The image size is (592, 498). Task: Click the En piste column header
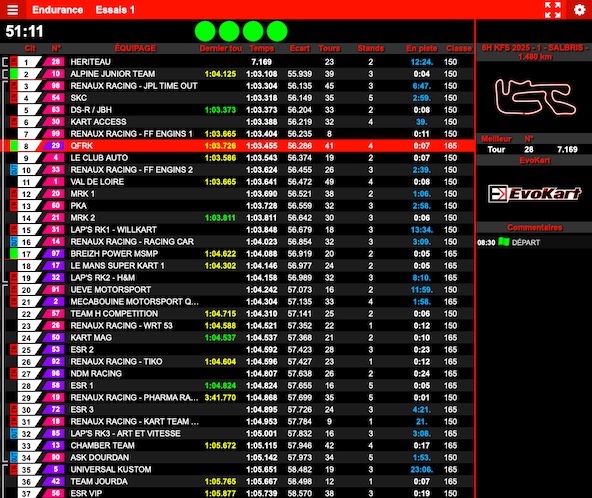(x=422, y=48)
